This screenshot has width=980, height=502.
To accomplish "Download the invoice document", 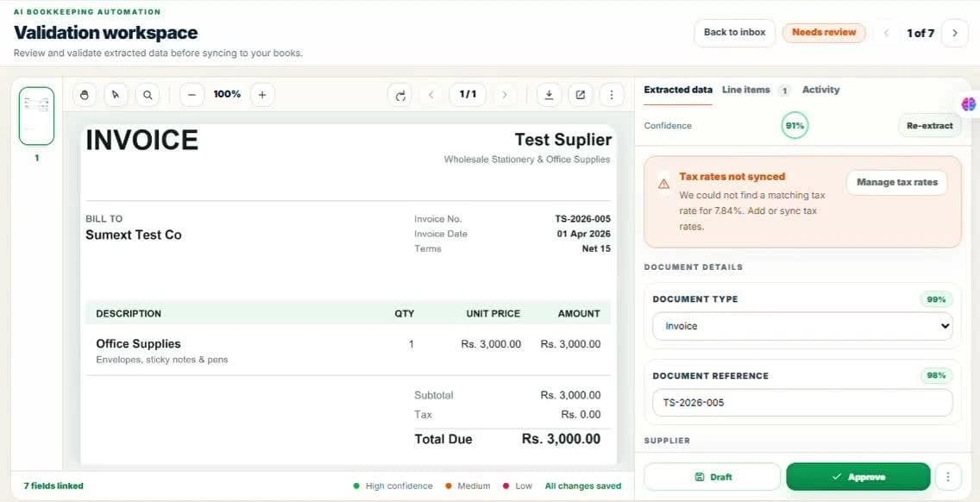I will (549, 95).
